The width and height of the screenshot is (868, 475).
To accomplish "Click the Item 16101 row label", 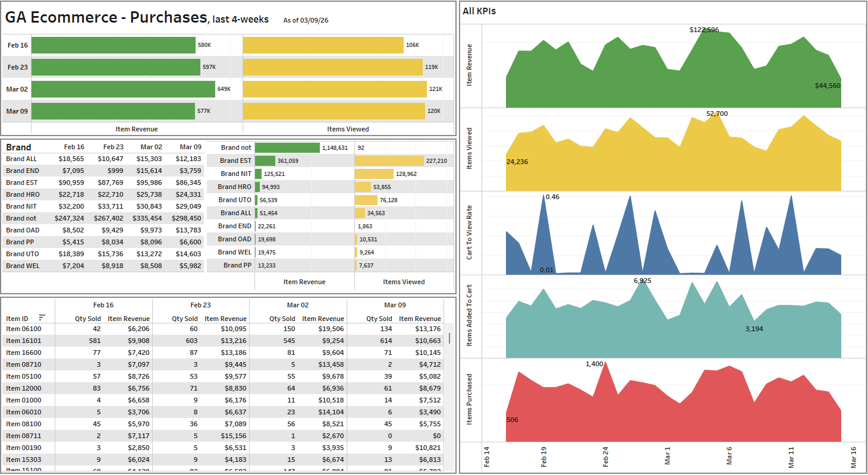I will pyautogui.click(x=24, y=341).
